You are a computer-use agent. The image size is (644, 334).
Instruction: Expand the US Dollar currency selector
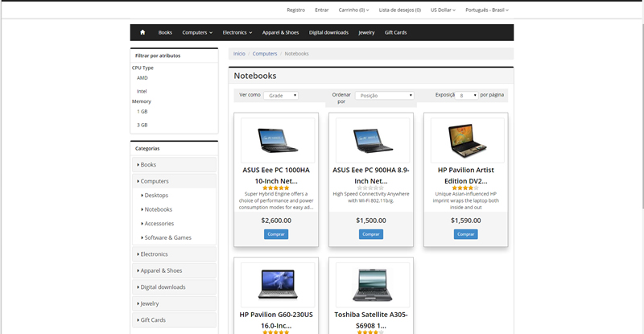(x=443, y=10)
